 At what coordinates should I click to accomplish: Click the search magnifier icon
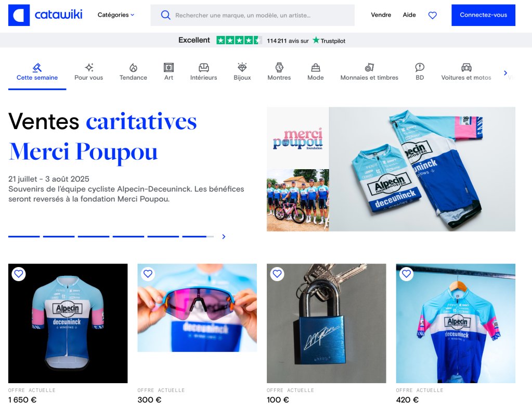coord(165,15)
